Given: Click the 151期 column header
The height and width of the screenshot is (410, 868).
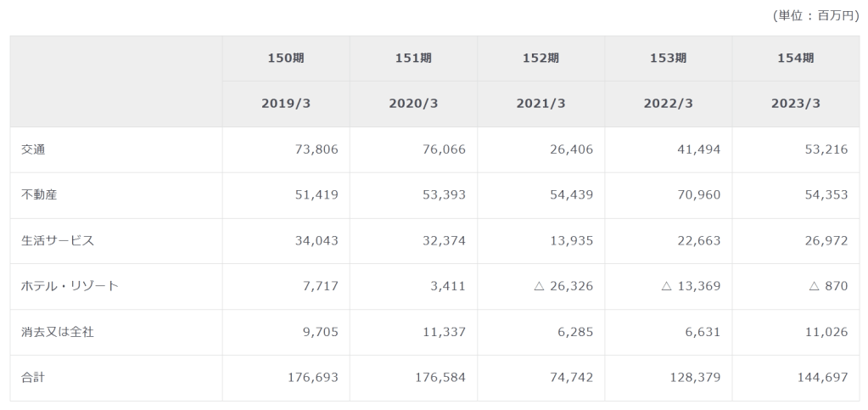Looking at the screenshot, I should point(413,59).
